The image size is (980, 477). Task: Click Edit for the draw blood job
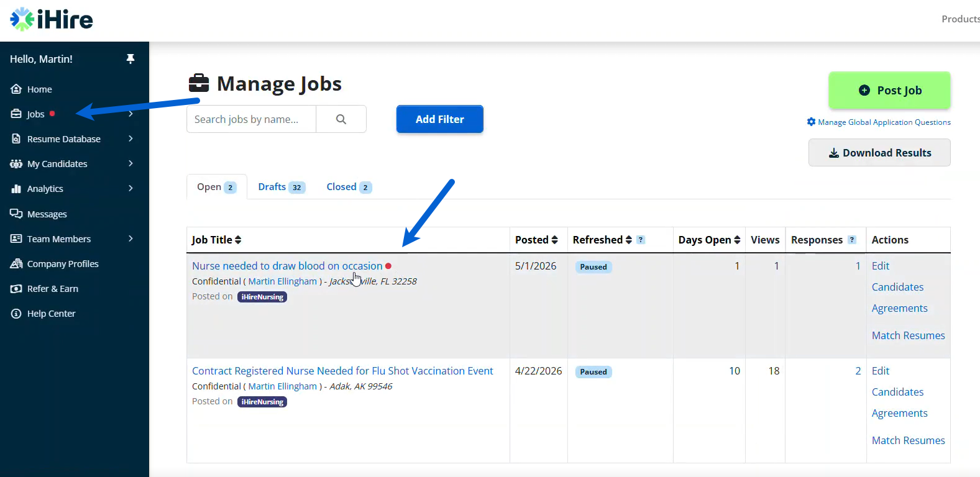881,266
